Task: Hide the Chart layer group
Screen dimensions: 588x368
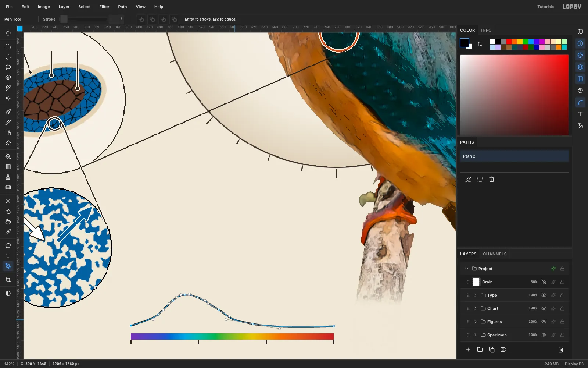Action: pos(544,308)
